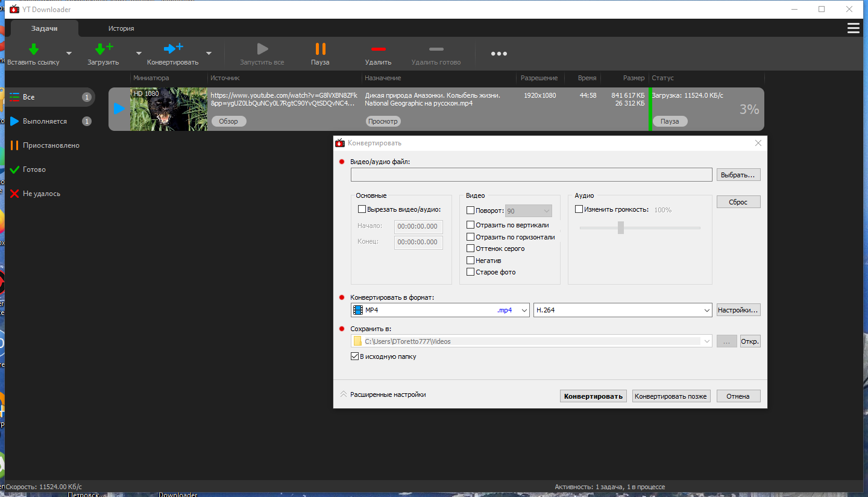
Task: Click the green Вставить ссылку arrow icon
Action: pos(34,49)
